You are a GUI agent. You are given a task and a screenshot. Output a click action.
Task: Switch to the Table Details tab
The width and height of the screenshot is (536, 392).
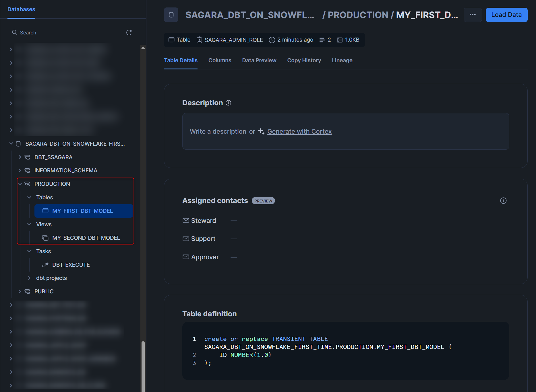[x=181, y=61]
